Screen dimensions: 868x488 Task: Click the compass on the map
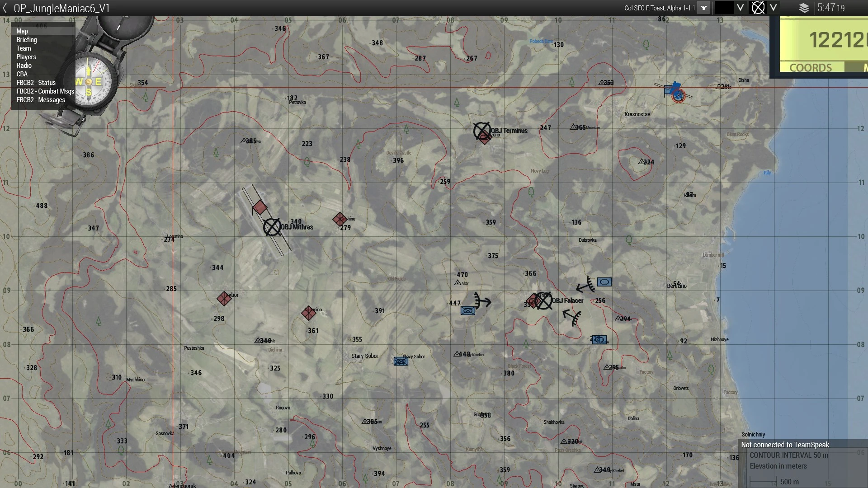(89, 82)
